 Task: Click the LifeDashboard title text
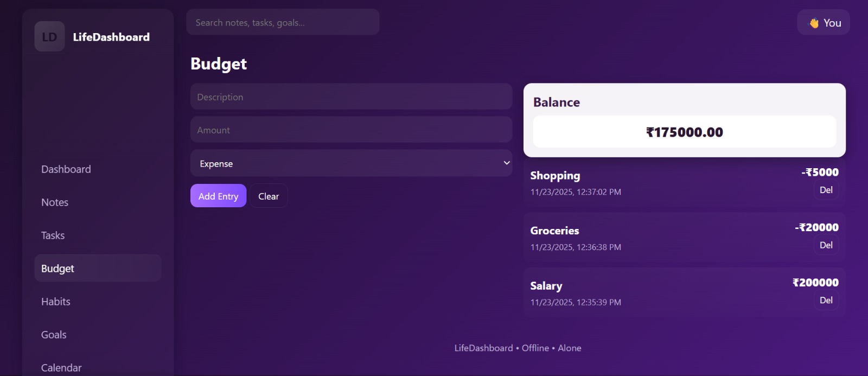[111, 37]
